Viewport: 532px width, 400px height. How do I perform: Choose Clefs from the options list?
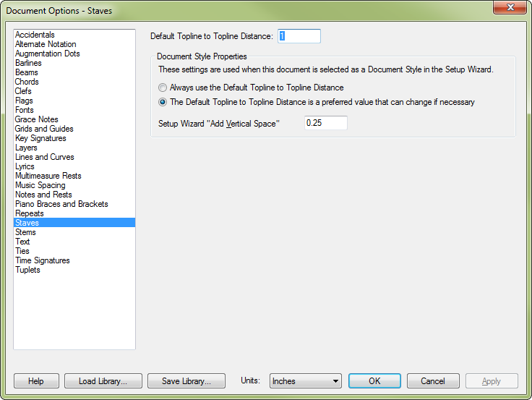[24, 91]
